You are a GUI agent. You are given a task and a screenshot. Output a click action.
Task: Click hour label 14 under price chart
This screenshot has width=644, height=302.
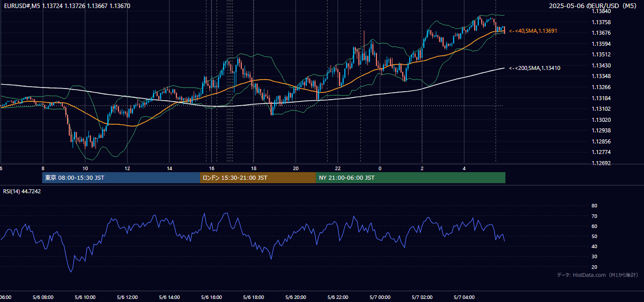(169, 168)
